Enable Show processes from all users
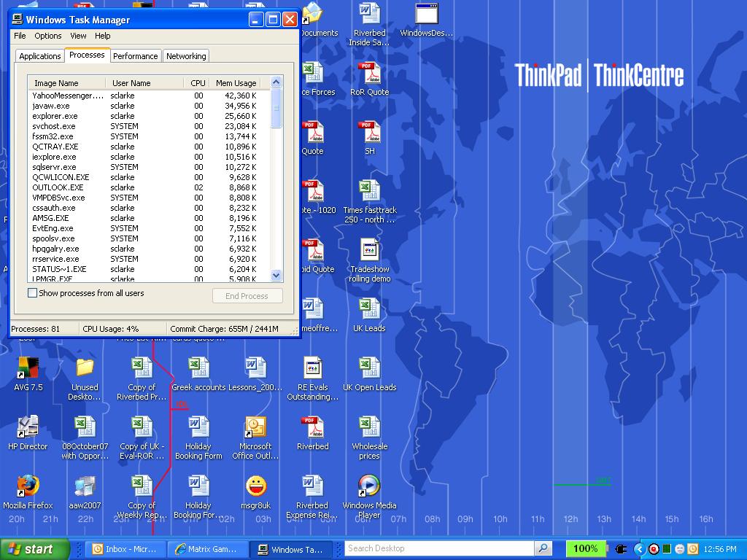This screenshot has width=747, height=560. 32,293
